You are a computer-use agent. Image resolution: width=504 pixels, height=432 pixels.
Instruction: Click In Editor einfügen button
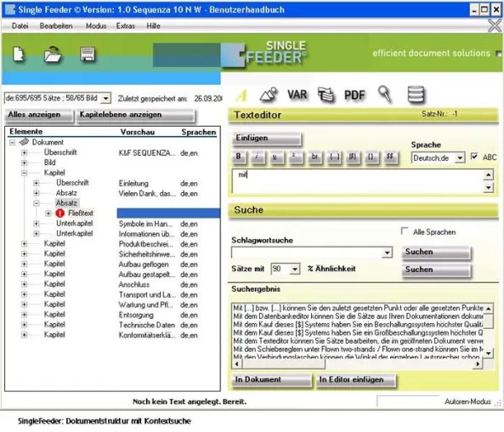coord(356,380)
